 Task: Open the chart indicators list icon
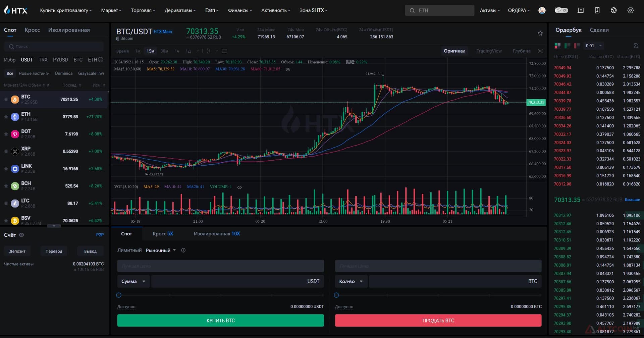pos(225,51)
